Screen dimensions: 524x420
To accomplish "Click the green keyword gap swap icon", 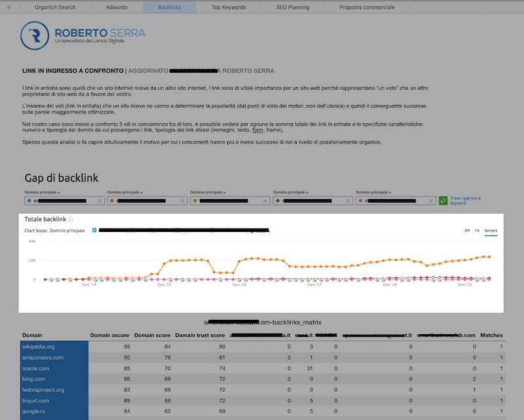I will click(443, 200).
